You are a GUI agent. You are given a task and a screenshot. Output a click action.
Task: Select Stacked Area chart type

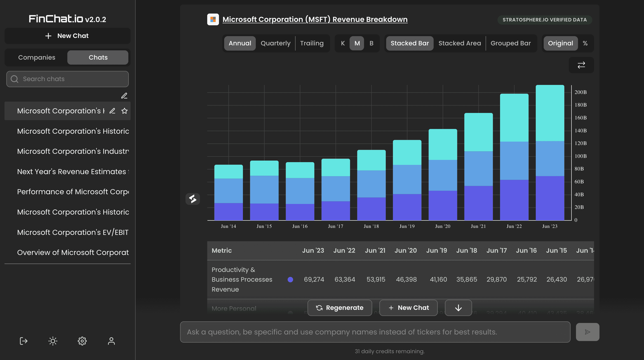coord(460,43)
